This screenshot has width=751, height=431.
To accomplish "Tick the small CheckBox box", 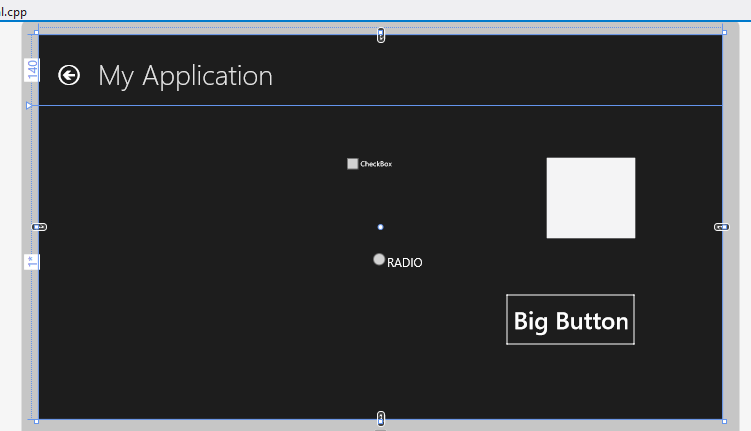I will pos(352,164).
